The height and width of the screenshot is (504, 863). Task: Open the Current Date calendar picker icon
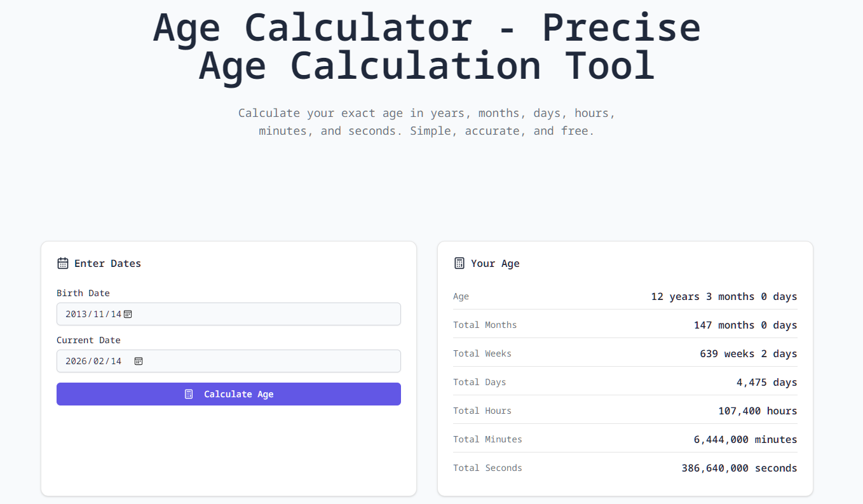tap(139, 361)
